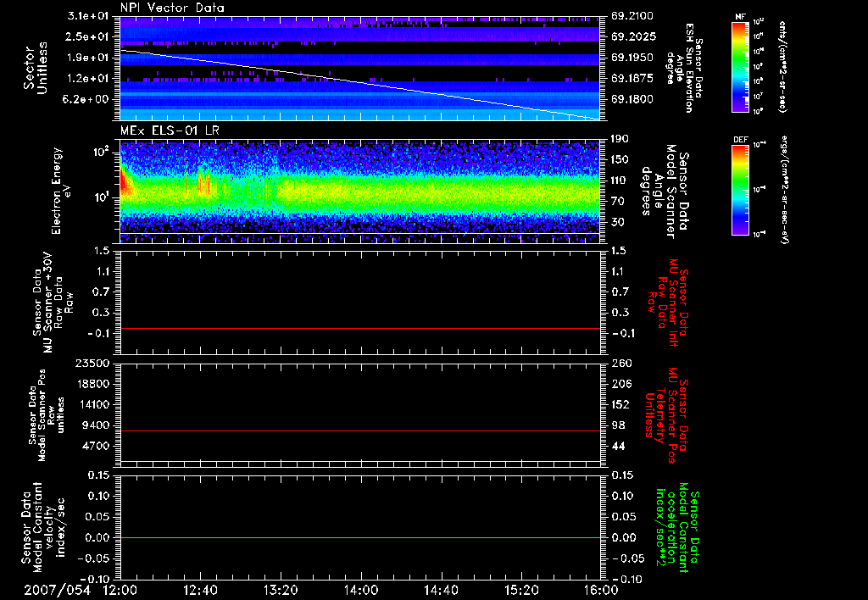
Task: Click the 14:40 time axis label
Action: point(441,589)
